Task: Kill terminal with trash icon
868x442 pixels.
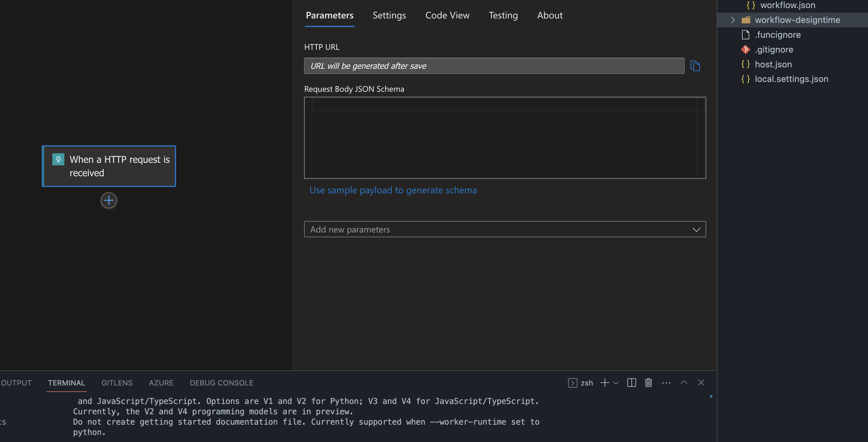Action: [x=648, y=383]
